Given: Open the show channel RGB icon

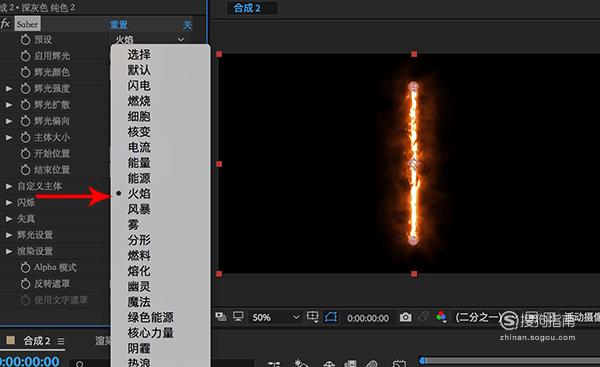Looking at the screenshot, I should click(441, 317).
